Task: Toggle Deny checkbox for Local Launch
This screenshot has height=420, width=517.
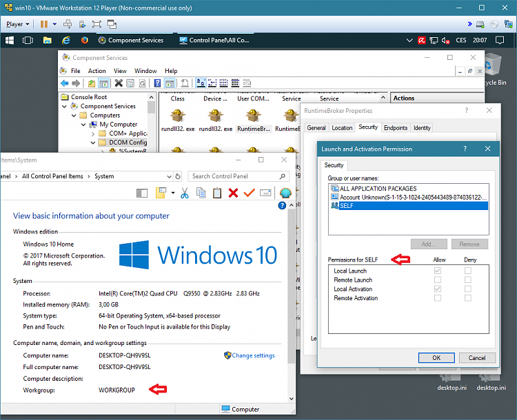Action: [468, 271]
